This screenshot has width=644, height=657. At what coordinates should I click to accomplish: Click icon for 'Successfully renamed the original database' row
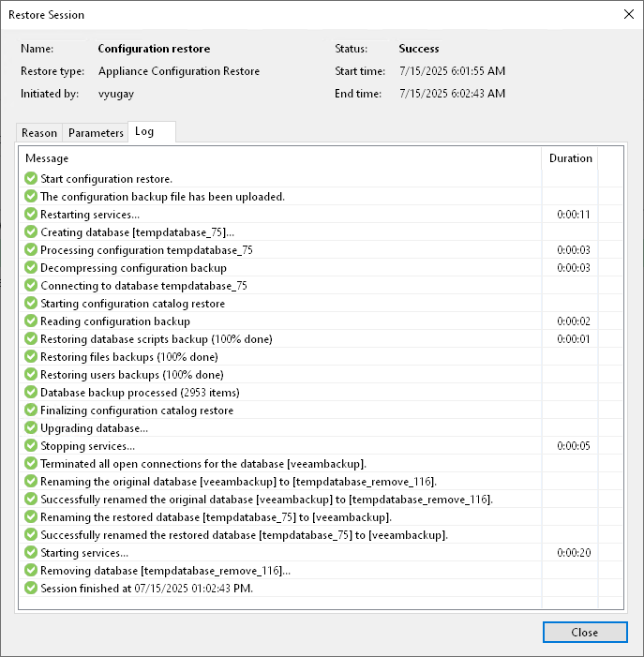coord(31,499)
